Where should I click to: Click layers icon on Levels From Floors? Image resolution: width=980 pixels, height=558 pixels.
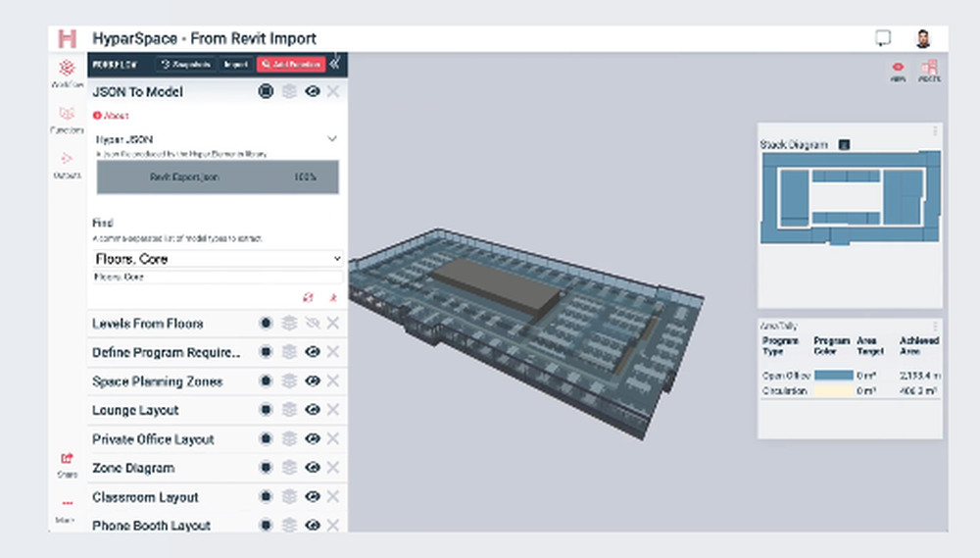[289, 323]
